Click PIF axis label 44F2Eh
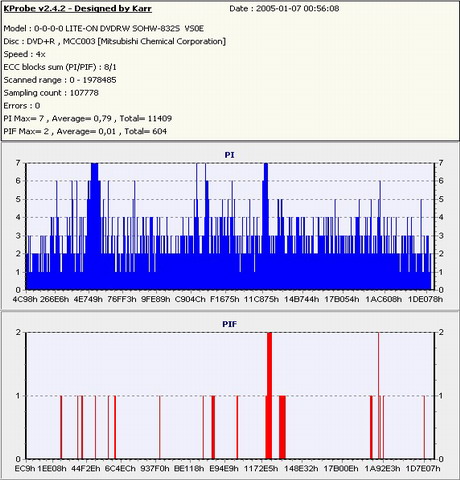The height and width of the screenshot is (480, 460). point(86,469)
